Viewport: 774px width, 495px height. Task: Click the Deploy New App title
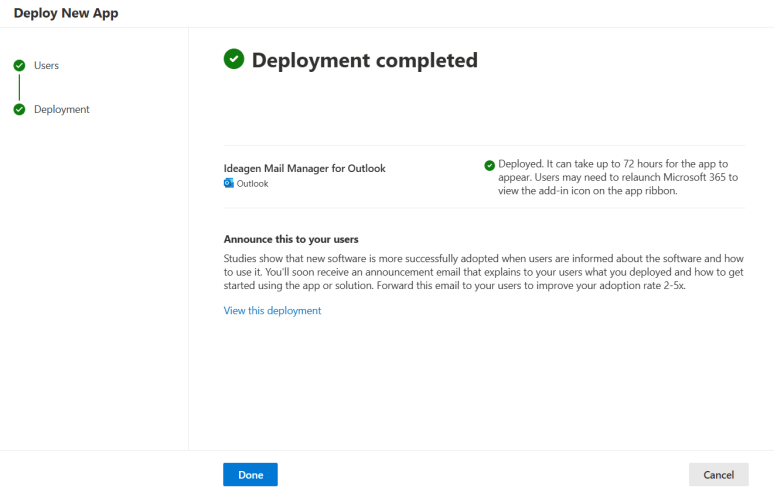[65, 13]
